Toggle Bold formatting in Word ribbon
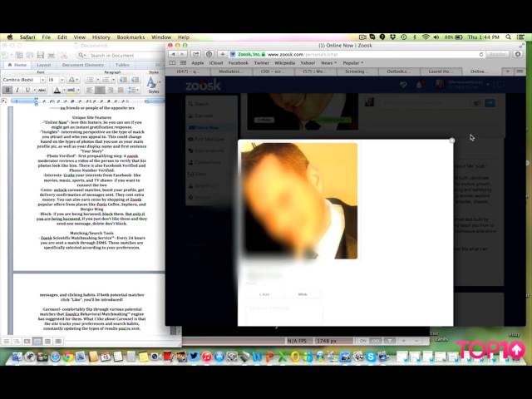532x399 pixels. (x=7, y=90)
